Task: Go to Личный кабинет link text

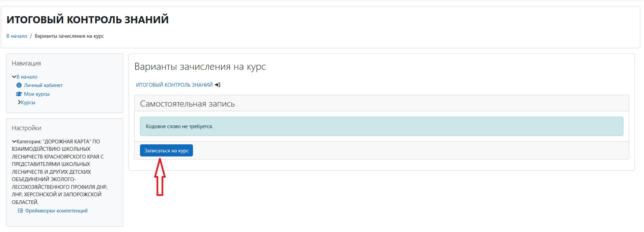Action: coord(43,85)
